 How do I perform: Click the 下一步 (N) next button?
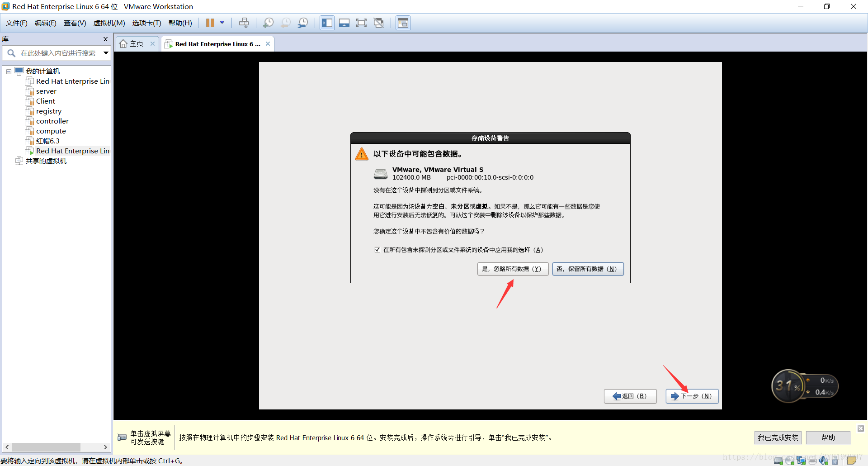(x=692, y=396)
